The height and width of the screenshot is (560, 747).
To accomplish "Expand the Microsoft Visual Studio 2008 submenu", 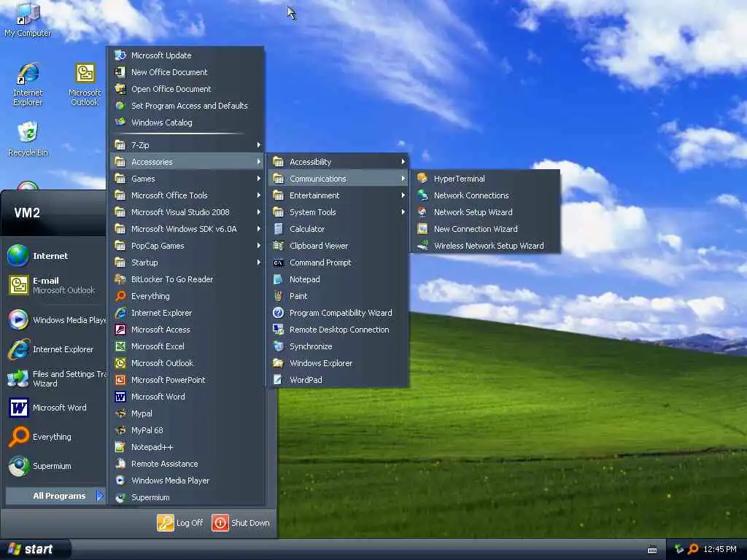I will pyautogui.click(x=187, y=212).
